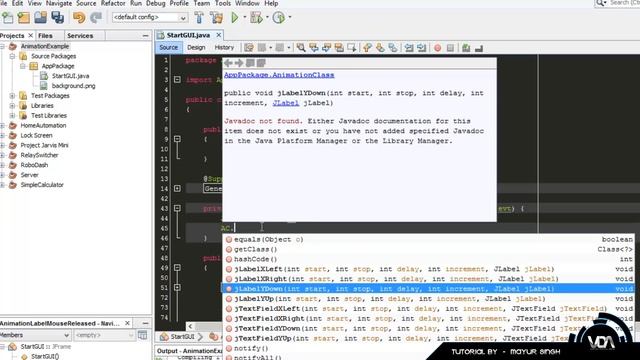Screen dimensions: 640x360
Task: Open the Refactor menu
Action: (113, 3)
